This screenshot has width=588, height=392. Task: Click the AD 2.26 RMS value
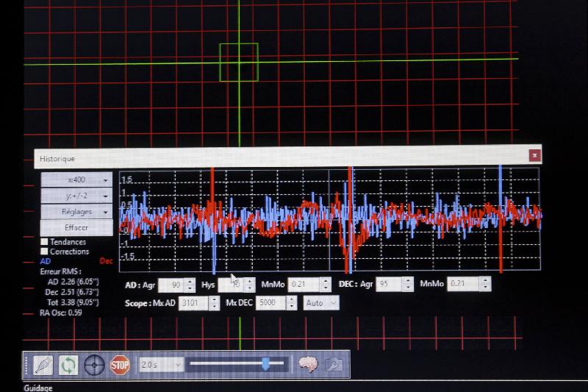[x=73, y=282]
